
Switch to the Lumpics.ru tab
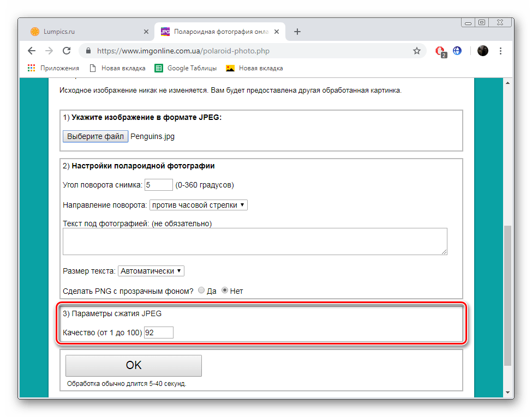point(87,32)
